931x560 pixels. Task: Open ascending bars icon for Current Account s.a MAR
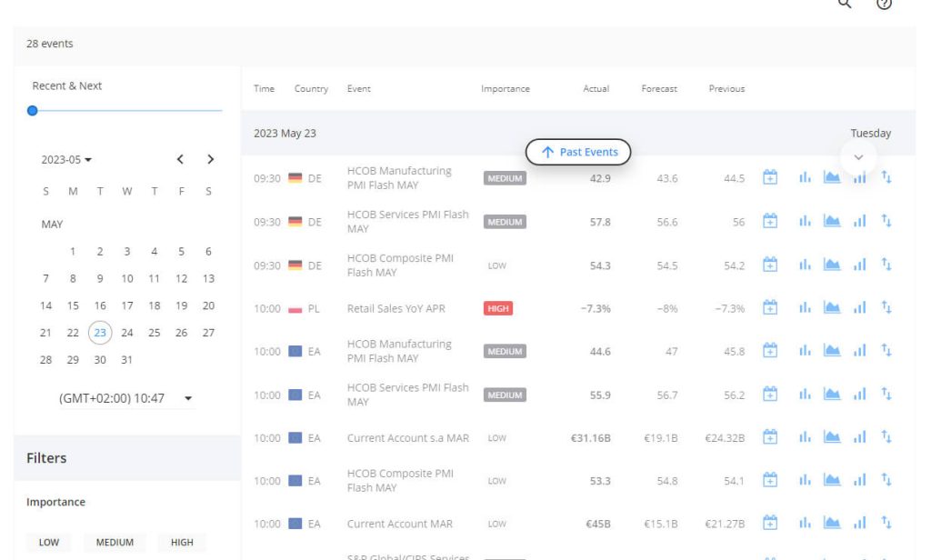point(860,437)
